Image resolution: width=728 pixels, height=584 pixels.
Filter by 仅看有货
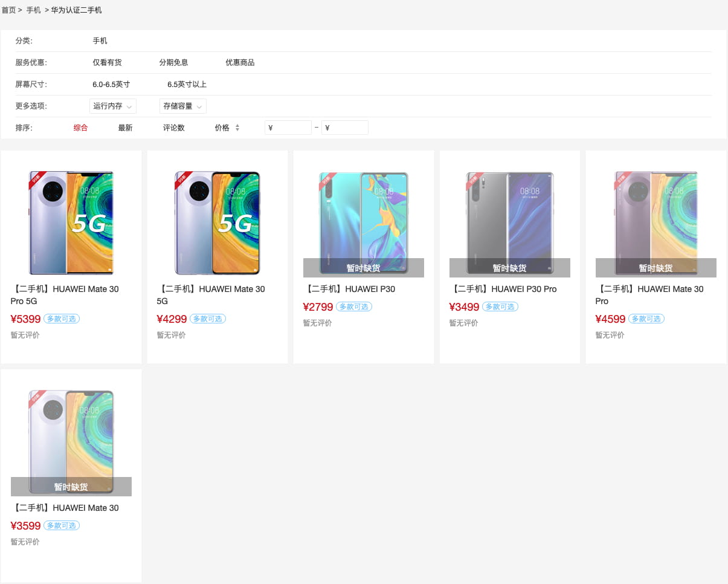pos(107,62)
